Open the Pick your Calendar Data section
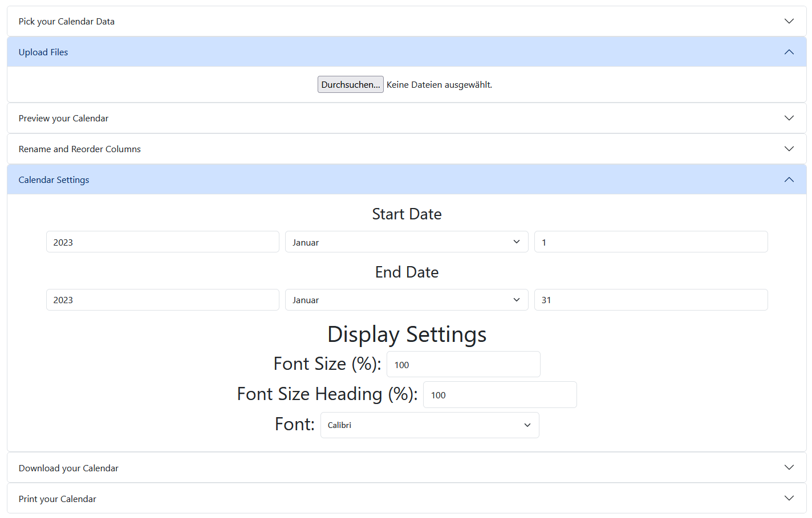 pyautogui.click(x=407, y=21)
